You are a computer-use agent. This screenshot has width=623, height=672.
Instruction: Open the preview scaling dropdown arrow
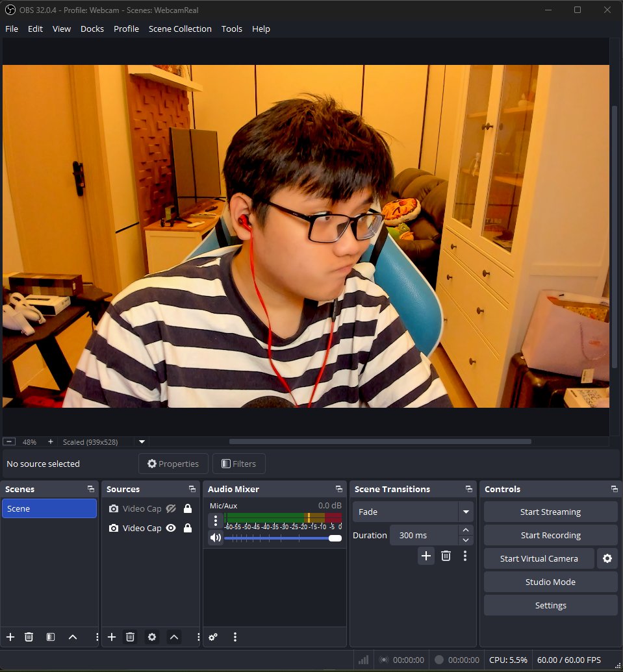(x=142, y=442)
